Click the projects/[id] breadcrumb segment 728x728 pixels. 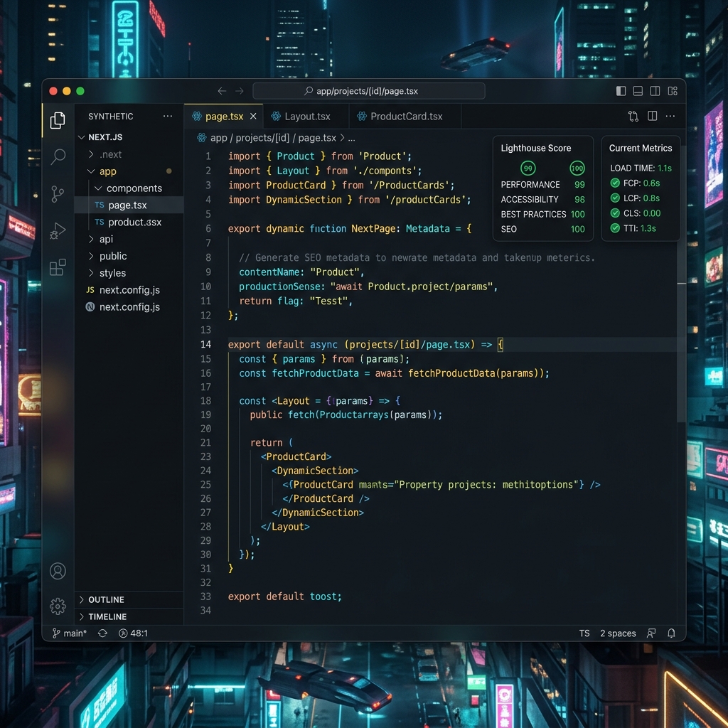tap(262, 138)
